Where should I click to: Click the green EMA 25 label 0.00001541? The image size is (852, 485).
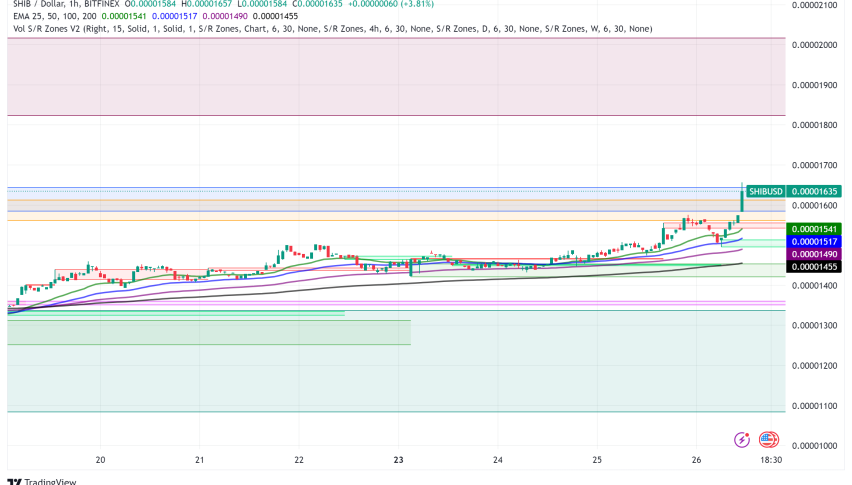[x=814, y=229]
